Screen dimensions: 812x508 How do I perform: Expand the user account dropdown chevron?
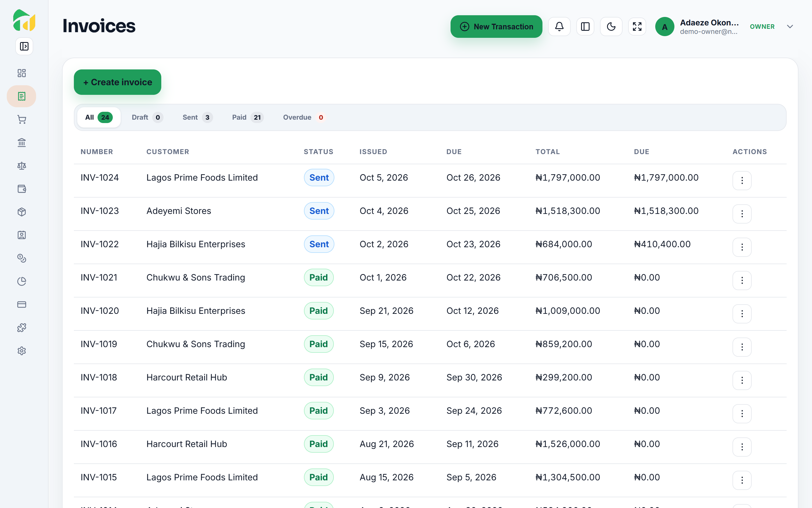pos(790,27)
